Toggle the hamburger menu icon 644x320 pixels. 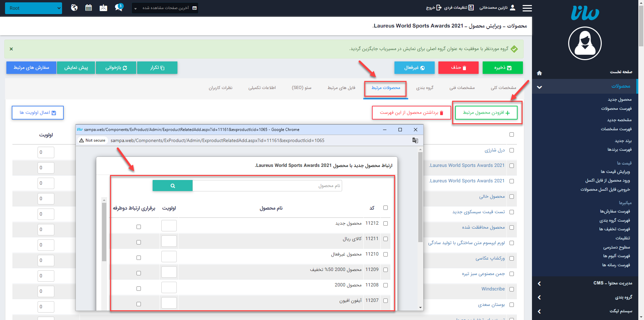coord(527,8)
